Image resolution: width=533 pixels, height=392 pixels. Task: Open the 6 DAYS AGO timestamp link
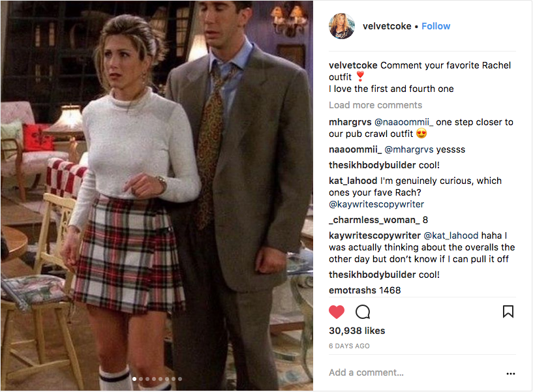pos(349,346)
